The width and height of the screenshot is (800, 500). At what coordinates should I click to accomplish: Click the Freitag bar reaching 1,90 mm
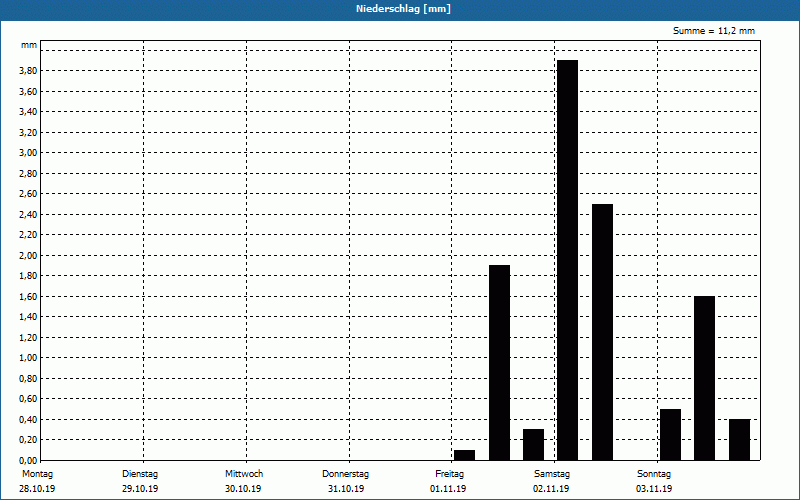(499, 363)
